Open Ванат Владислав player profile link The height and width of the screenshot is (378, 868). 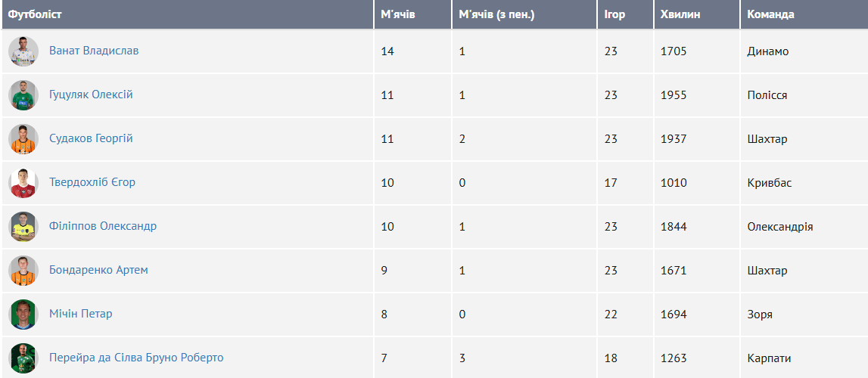94,51
